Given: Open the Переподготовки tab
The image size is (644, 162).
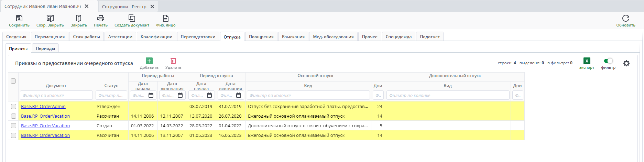Looking at the screenshot, I should click(198, 36).
